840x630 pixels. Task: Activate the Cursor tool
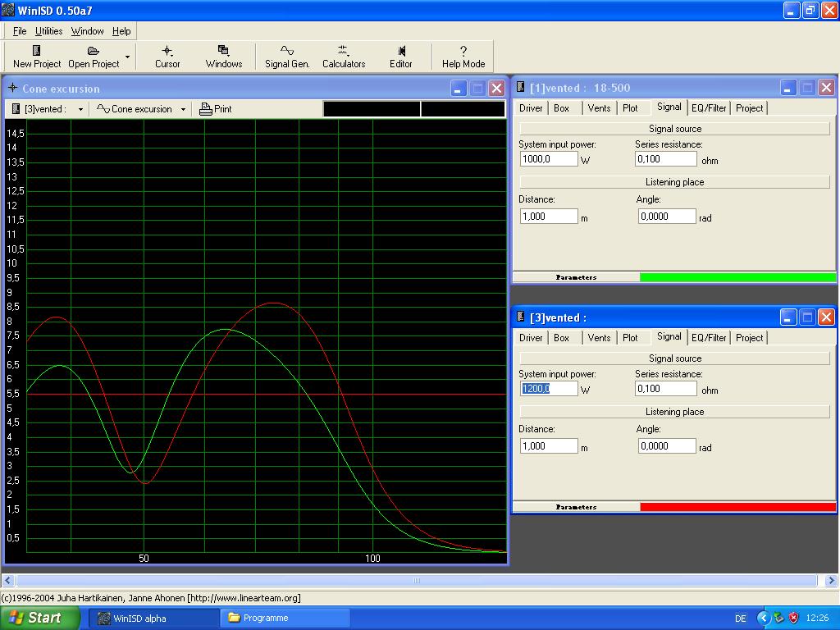[x=167, y=56]
